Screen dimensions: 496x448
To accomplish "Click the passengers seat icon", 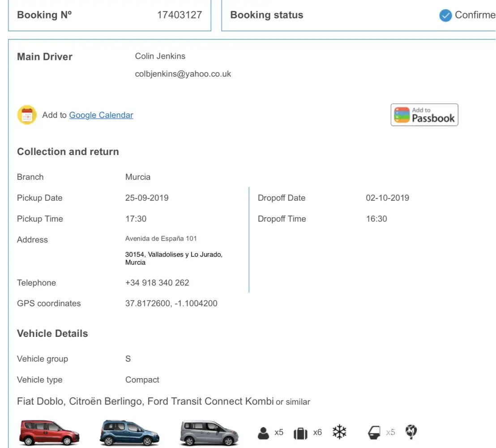I will tap(264, 433).
